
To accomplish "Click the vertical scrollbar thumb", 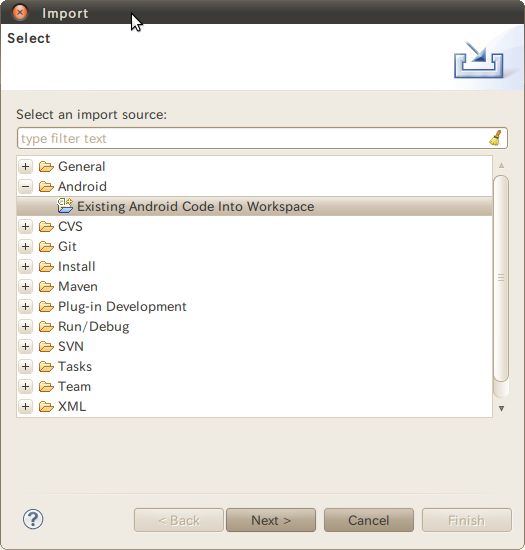I will click(x=501, y=278).
